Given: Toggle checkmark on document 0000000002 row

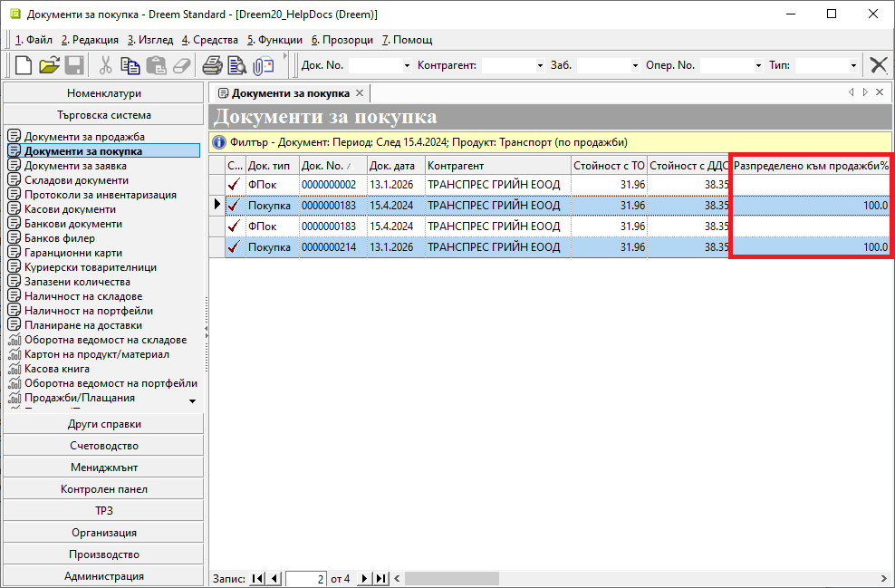Looking at the screenshot, I should tap(235, 185).
